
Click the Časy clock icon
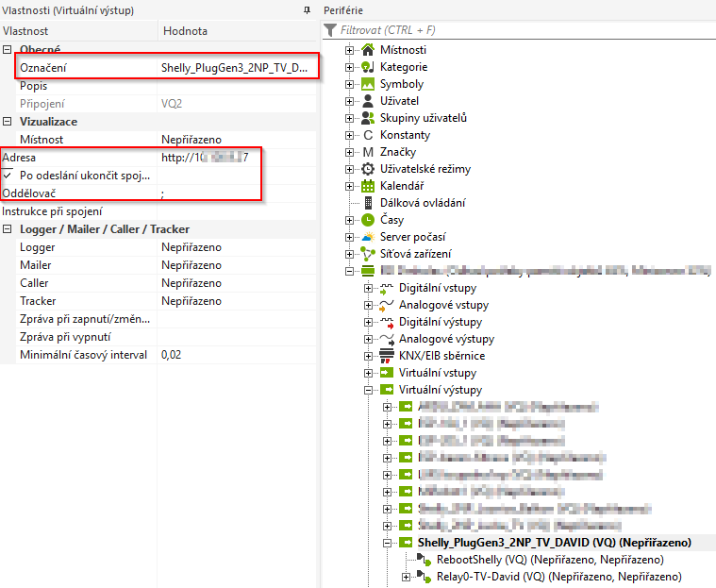(x=368, y=220)
